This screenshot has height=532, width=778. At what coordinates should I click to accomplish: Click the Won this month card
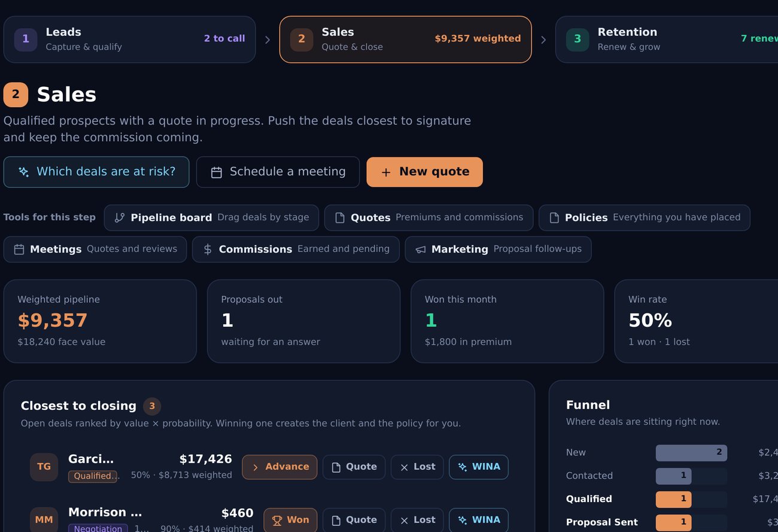point(507,321)
